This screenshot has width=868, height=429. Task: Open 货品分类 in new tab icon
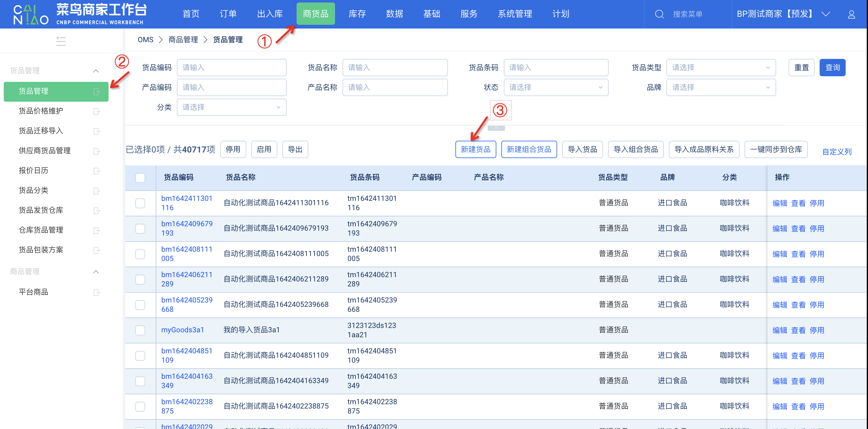click(x=96, y=191)
